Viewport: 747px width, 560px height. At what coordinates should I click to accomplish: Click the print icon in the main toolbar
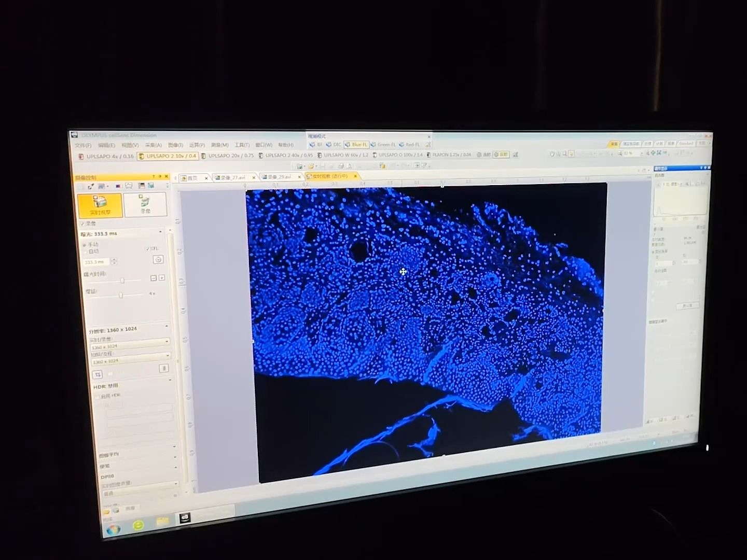coord(341,166)
